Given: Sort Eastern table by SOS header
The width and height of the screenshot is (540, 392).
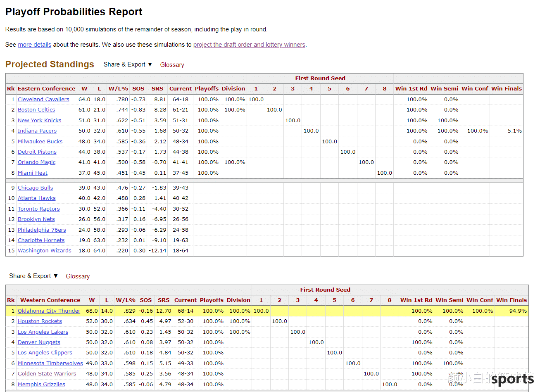Looking at the screenshot, I should (x=138, y=89).
